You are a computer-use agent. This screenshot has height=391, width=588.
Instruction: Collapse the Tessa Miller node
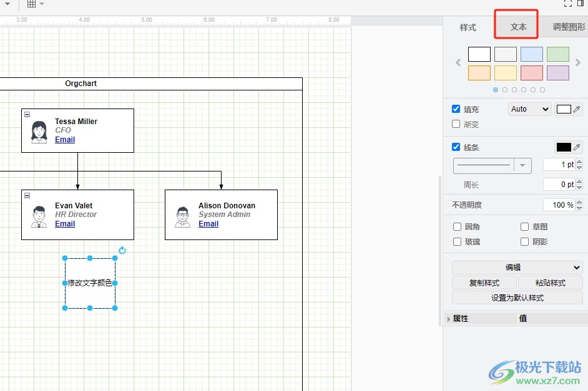point(27,115)
